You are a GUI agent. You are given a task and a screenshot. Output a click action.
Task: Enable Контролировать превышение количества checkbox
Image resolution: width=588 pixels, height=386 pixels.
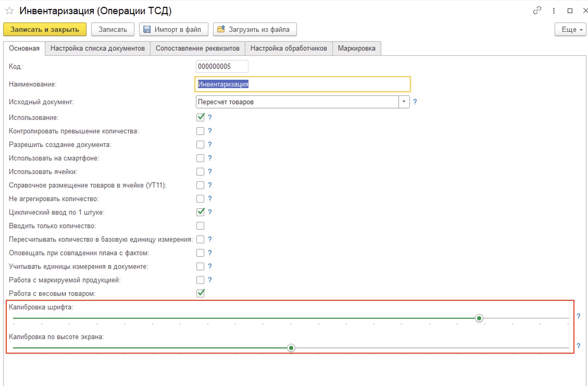(x=200, y=131)
